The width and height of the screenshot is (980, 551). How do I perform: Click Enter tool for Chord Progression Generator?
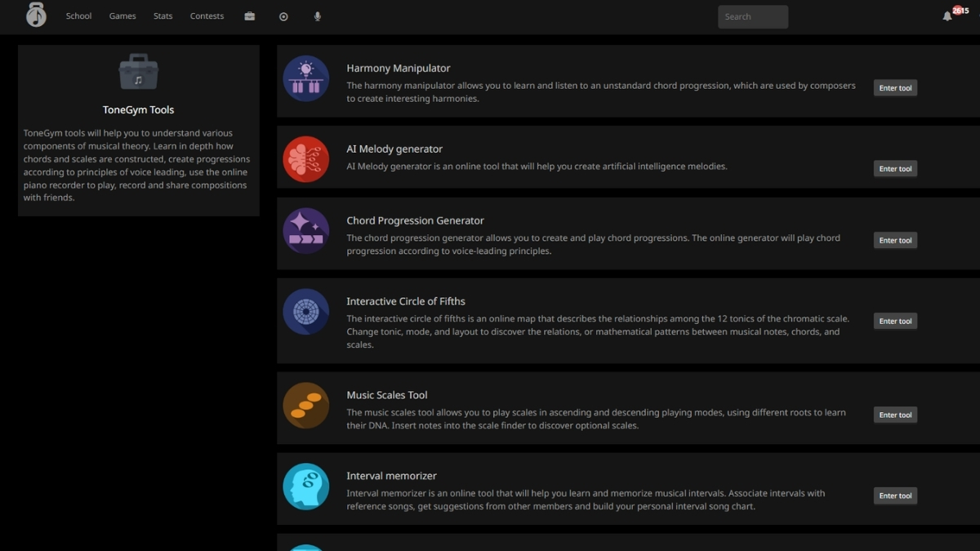[x=895, y=241]
